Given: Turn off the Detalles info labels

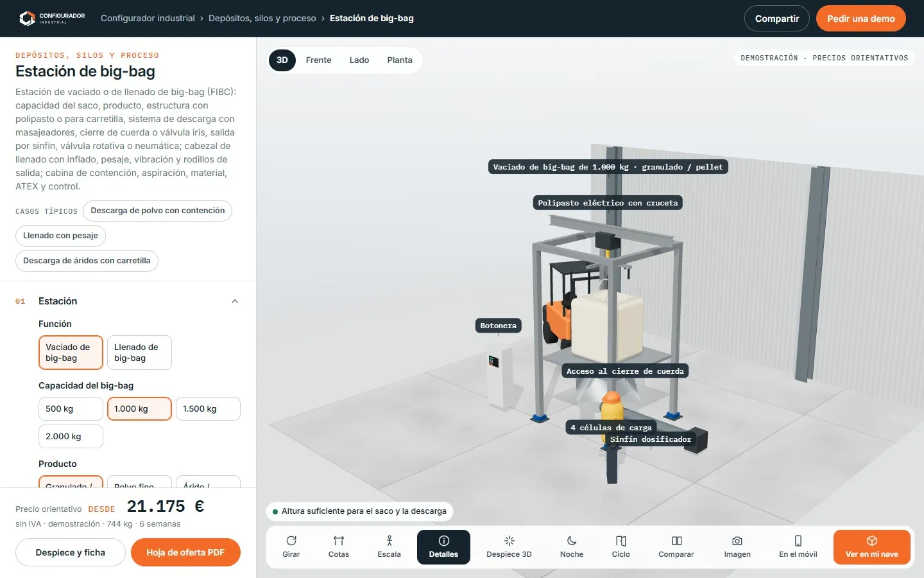Looking at the screenshot, I should point(443,547).
